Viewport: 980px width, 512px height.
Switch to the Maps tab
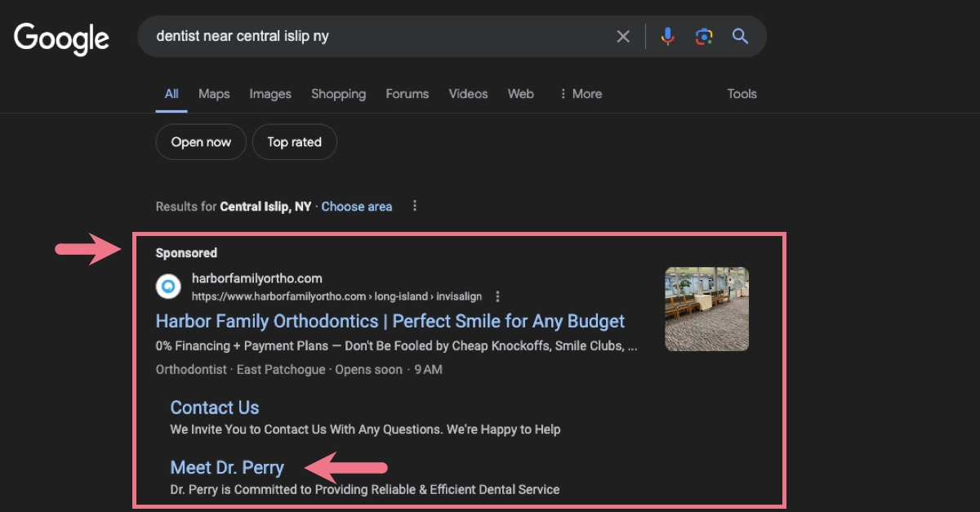(x=214, y=94)
